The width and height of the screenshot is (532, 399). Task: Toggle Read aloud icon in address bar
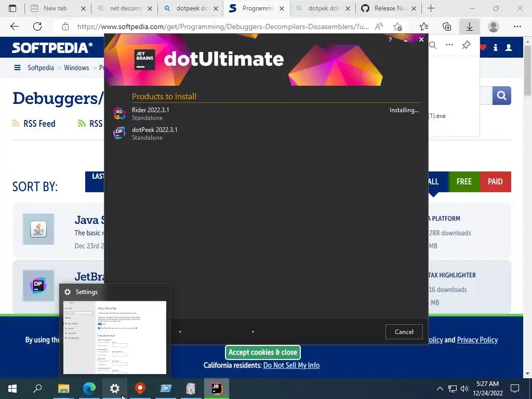[x=379, y=26]
